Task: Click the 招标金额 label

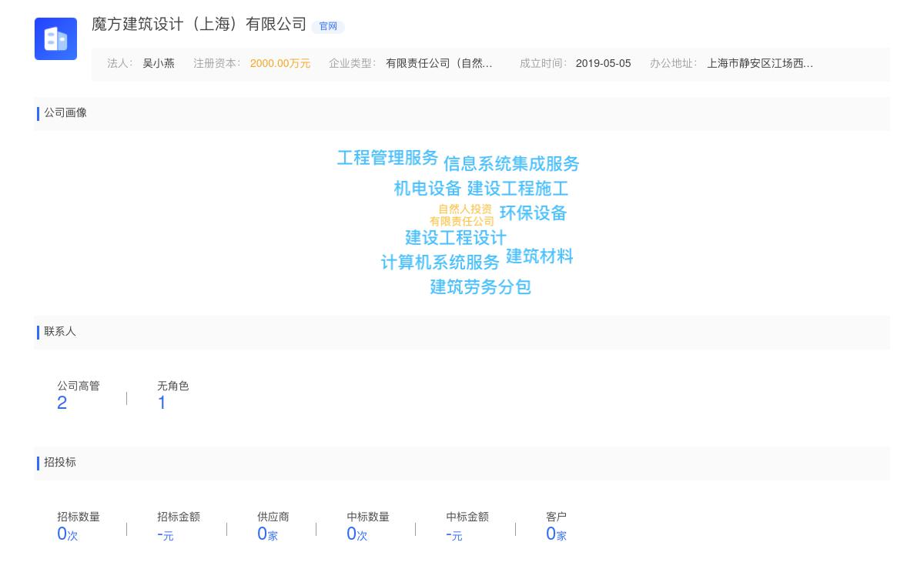Action: click(179, 517)
